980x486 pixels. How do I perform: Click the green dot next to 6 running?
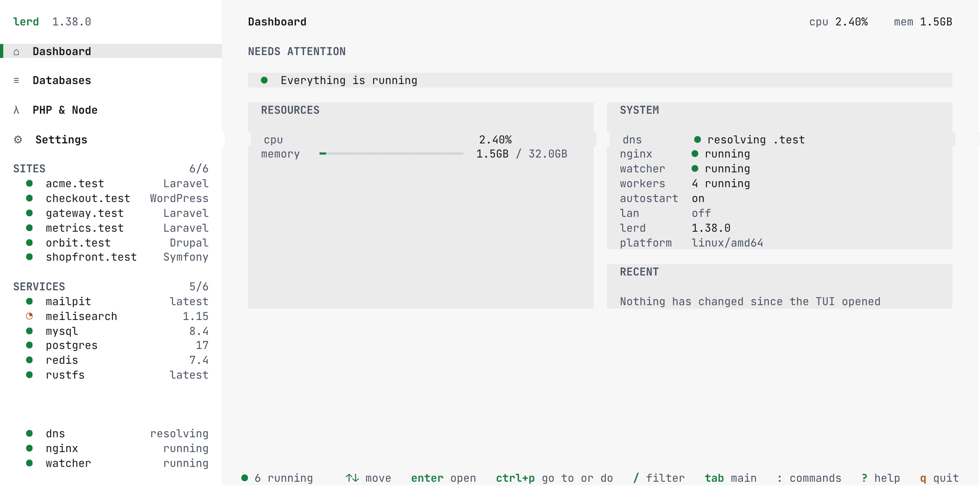pyautogui.click(x=244, y=478)
